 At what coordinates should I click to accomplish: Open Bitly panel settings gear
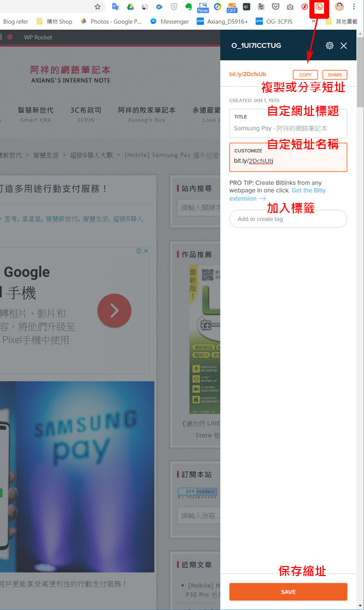coord(330,46)
